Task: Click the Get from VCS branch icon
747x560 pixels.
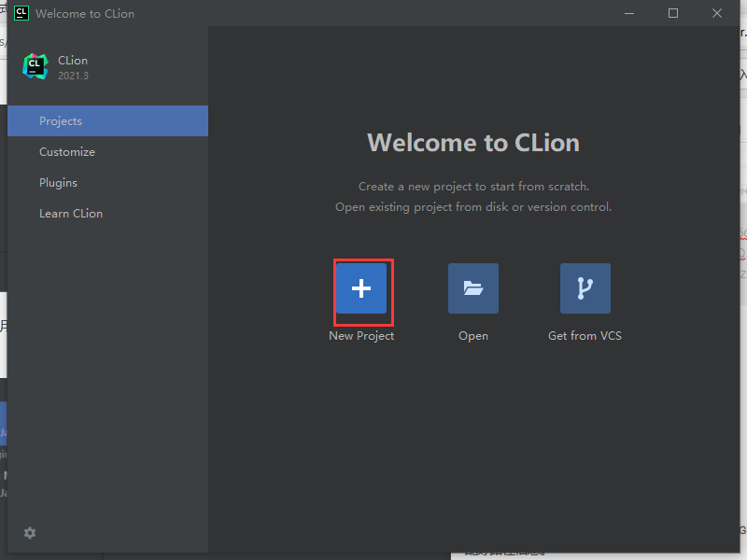Action: [x=585, y=288]
